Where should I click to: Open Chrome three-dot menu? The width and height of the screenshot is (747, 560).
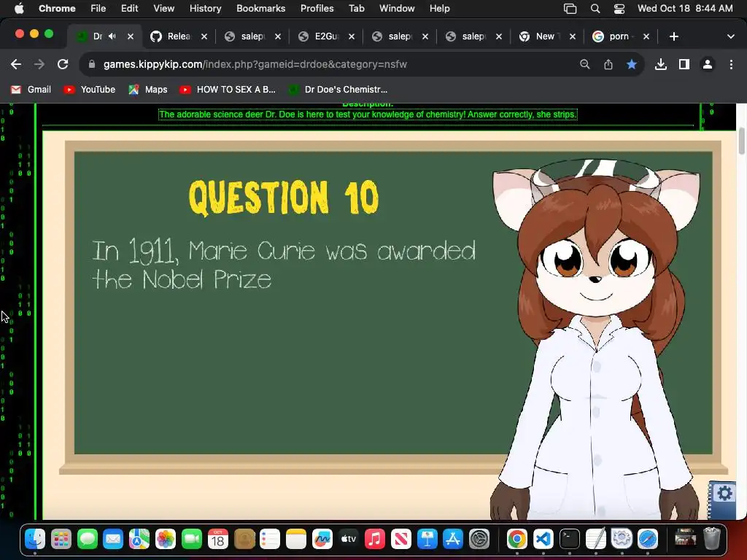[x=731, y=64]
